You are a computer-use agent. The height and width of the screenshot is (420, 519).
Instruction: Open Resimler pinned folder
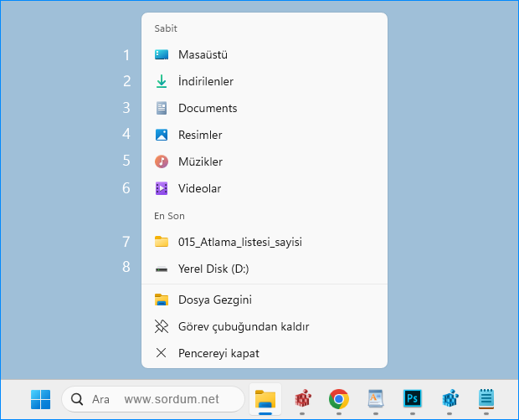click(265, 135)
